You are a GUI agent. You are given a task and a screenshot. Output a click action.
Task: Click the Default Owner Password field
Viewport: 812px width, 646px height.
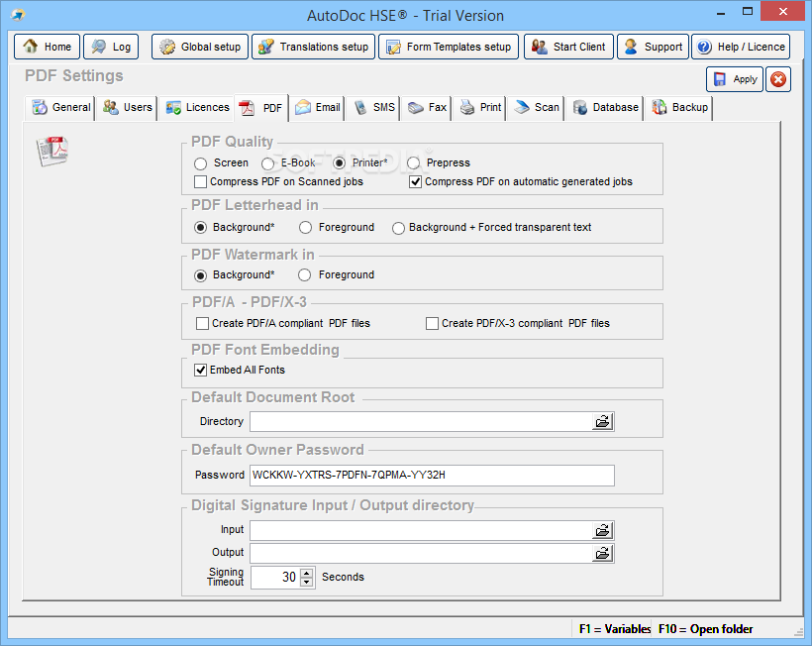(x=432, y=475)
